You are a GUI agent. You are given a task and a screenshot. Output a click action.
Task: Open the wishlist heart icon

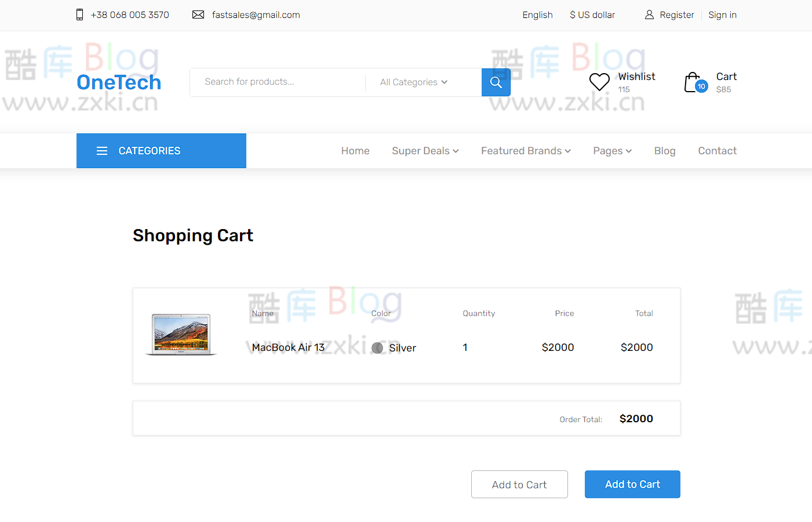(x=599, y=82)
